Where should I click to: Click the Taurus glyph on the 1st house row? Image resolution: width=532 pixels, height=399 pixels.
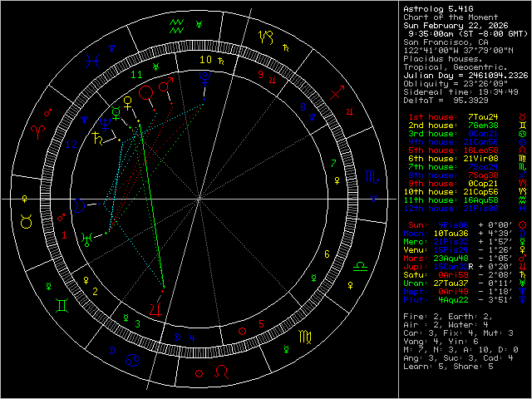coord(523,117)
